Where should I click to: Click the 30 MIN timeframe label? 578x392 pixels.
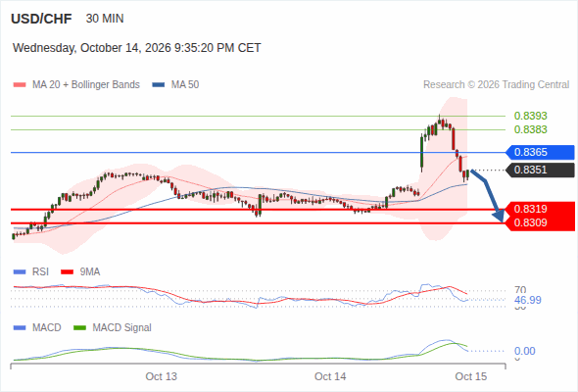tap(105, 19)
